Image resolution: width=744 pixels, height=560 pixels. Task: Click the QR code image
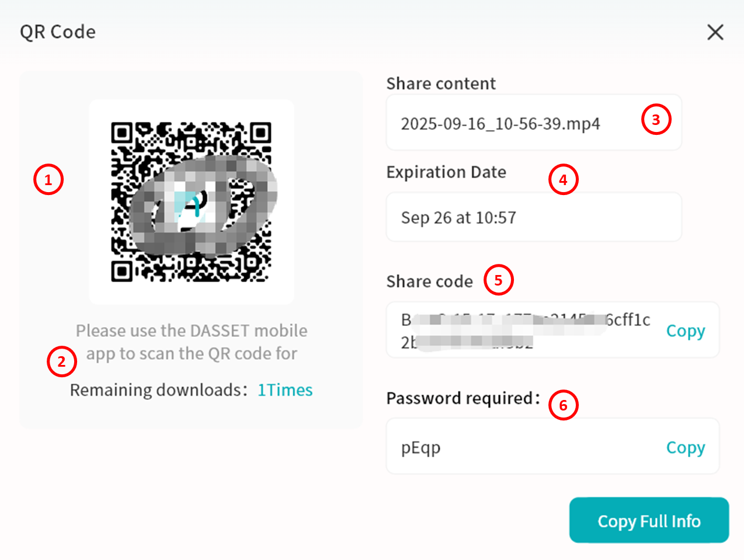192,201
